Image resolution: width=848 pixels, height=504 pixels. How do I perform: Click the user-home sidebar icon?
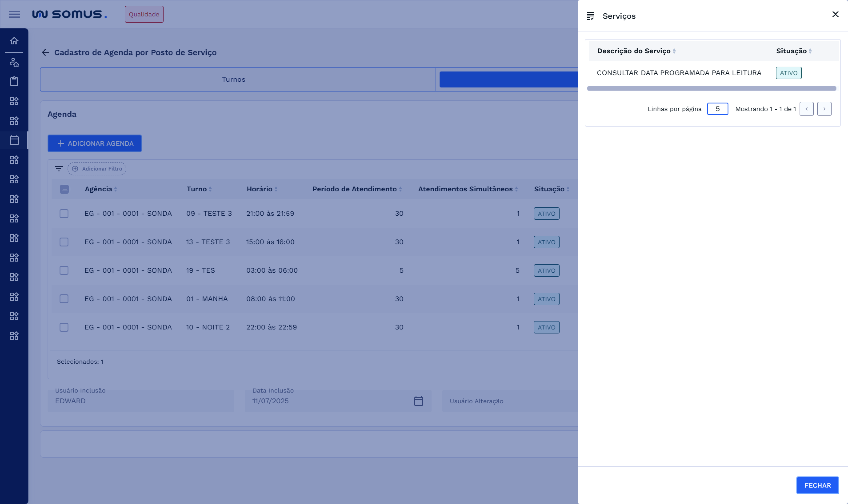14,62
